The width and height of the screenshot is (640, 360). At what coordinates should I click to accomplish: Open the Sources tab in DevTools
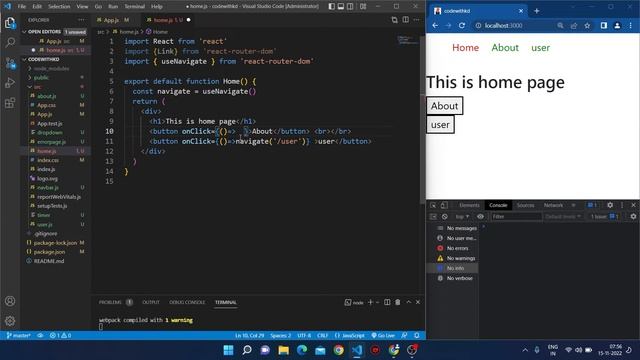(525, 205)
